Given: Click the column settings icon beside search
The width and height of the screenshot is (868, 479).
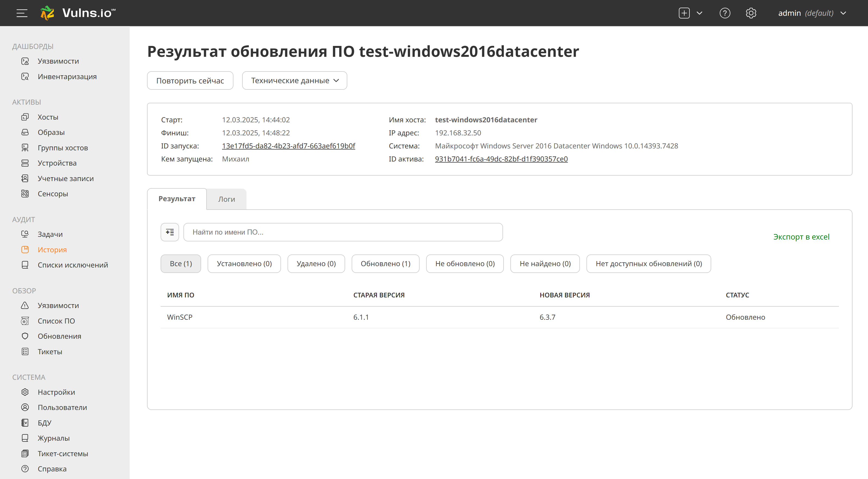Looking at the screenshot, I should [170, 232].
